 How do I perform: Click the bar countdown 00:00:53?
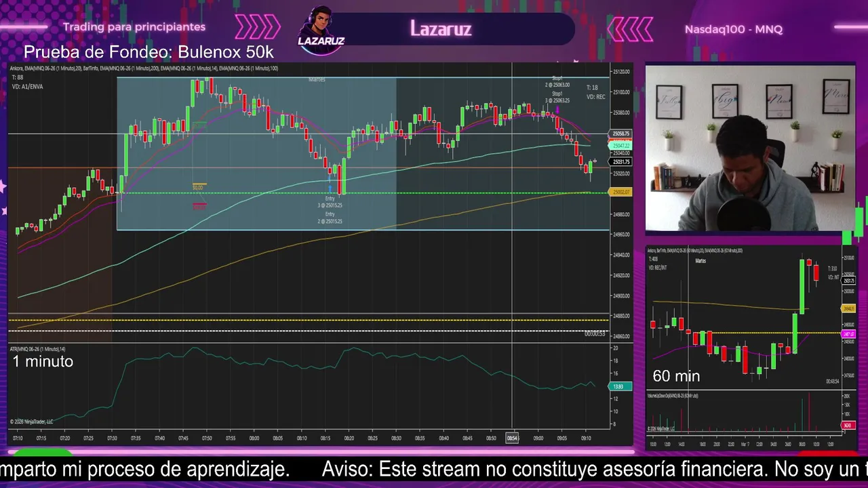(595, 333)
